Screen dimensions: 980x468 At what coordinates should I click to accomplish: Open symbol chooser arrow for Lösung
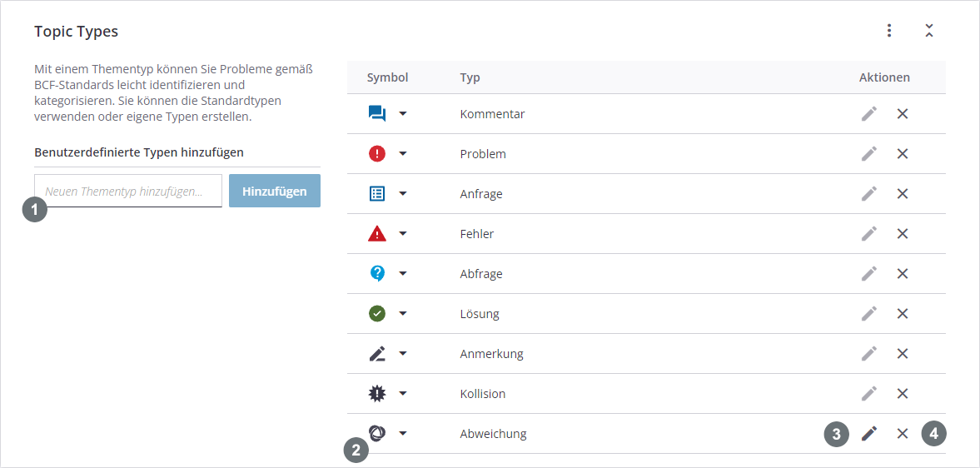click(403, 314)
